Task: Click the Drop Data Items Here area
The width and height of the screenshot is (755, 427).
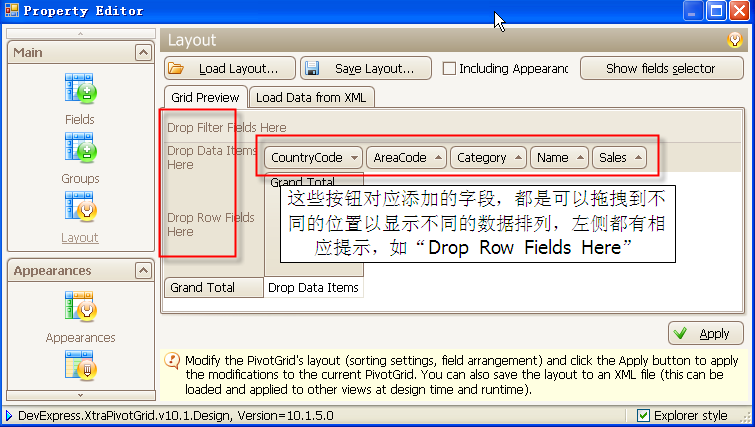Action: pos(212,157)
